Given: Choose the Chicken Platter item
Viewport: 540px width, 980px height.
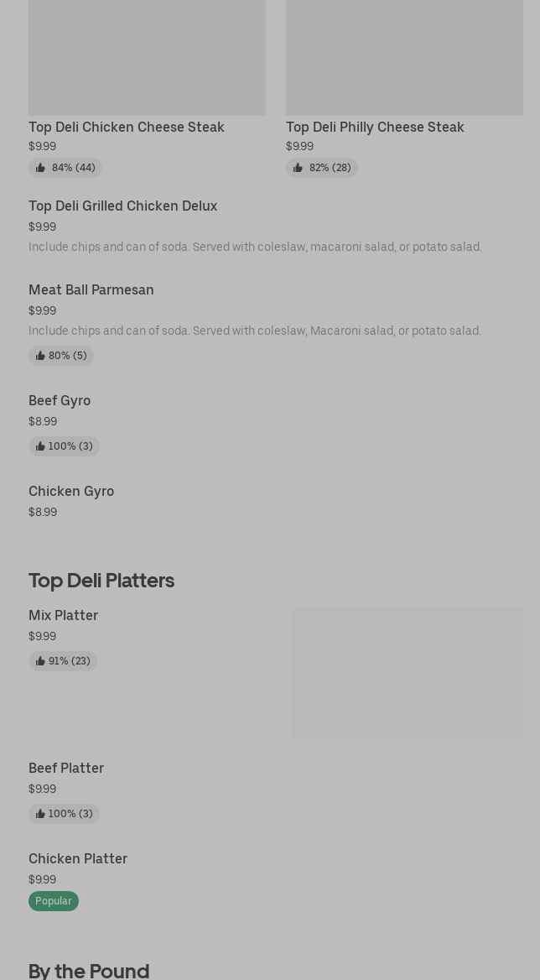Looking at the screenshot, I should pyautogui.click(x=78, y=859).
